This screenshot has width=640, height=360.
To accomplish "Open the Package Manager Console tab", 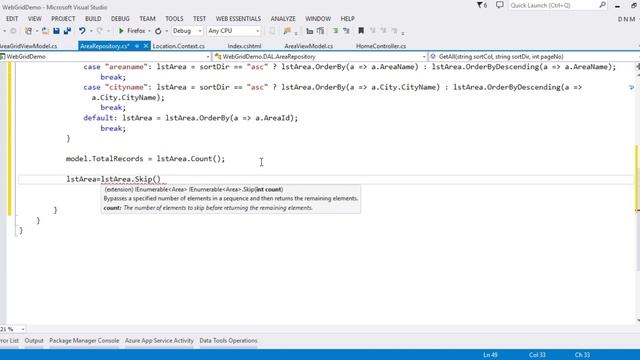I will tap(84, 340).
